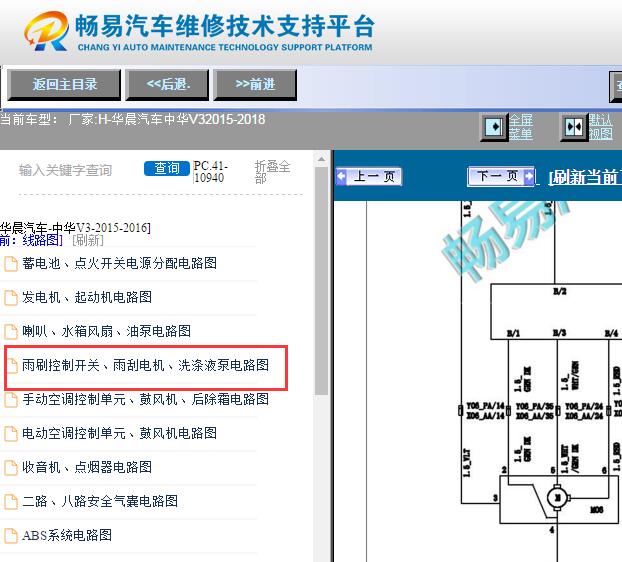Click the 折叠全部 collapse all link
The width and height of the screenshot is (622, 562).
(x=272, y=172)
